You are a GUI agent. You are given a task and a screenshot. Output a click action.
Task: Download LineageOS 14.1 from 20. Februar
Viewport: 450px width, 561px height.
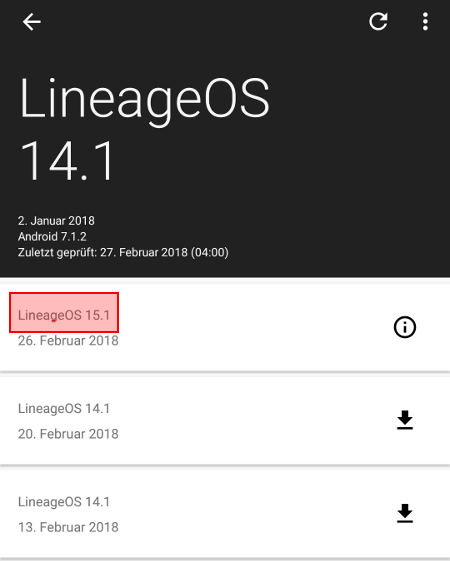point(405,420)
